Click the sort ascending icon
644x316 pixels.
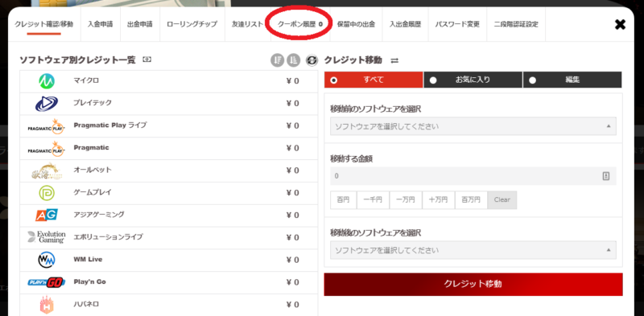tap(293, 60)
